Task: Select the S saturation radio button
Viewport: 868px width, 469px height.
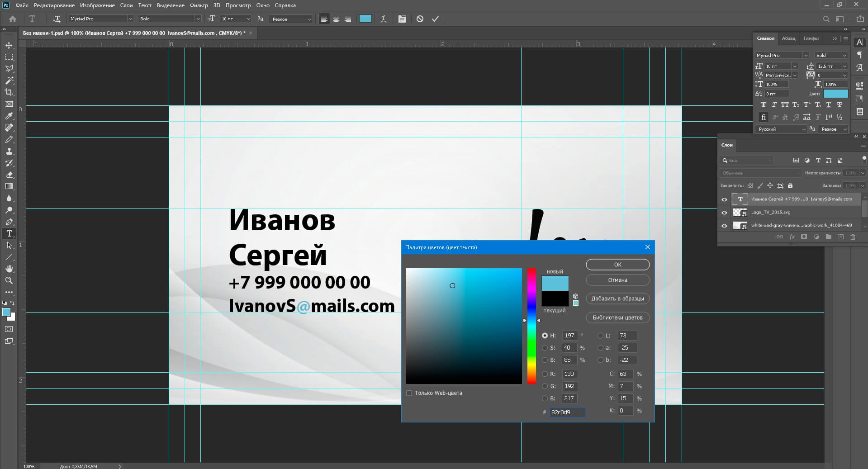Action: 545,348
